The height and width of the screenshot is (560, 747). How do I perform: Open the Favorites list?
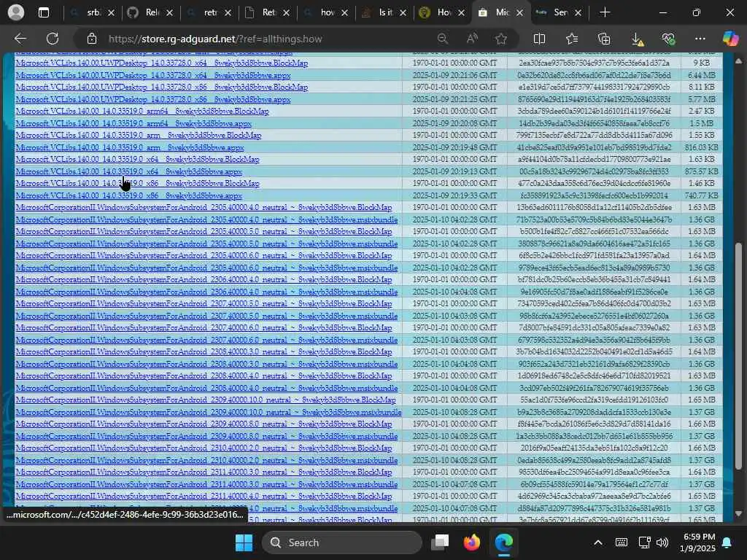point(572,39)
